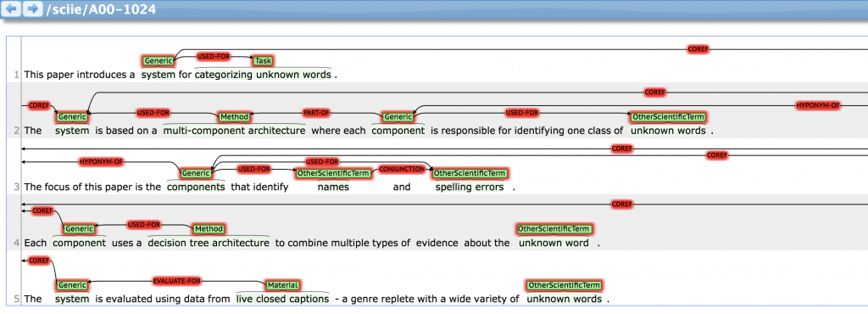The image size is (868, 314).
Task: Click sentence number 1
Action: (x=17, y=75)
